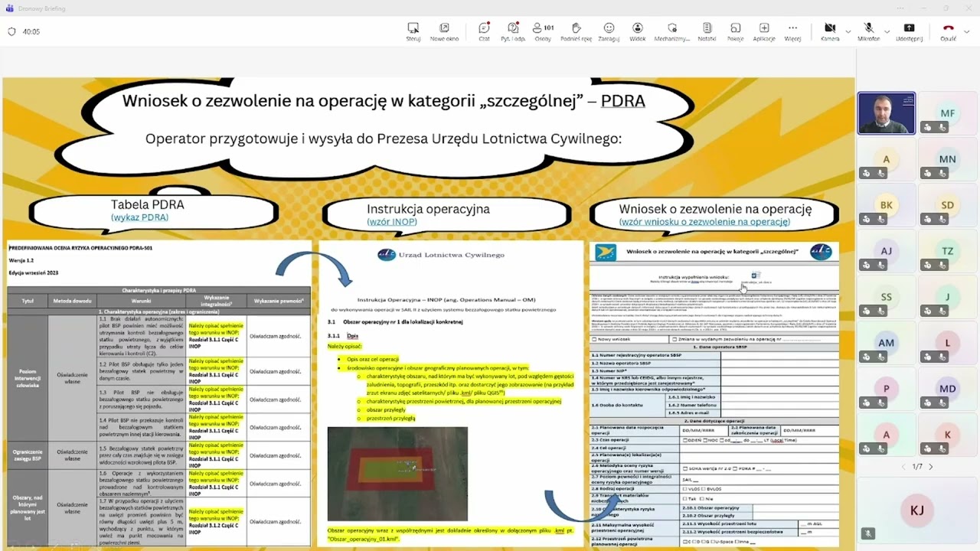Select participant SD tile
Image resolution: width=980 pixels, height=551 pixels.
(x=947, y=205)
